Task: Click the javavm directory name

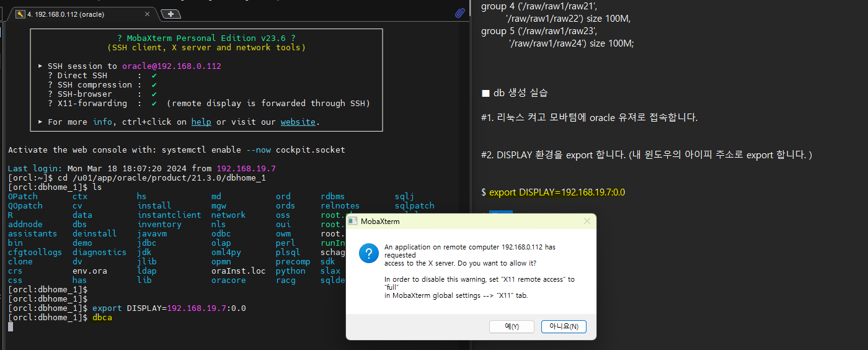Action: 152,234
